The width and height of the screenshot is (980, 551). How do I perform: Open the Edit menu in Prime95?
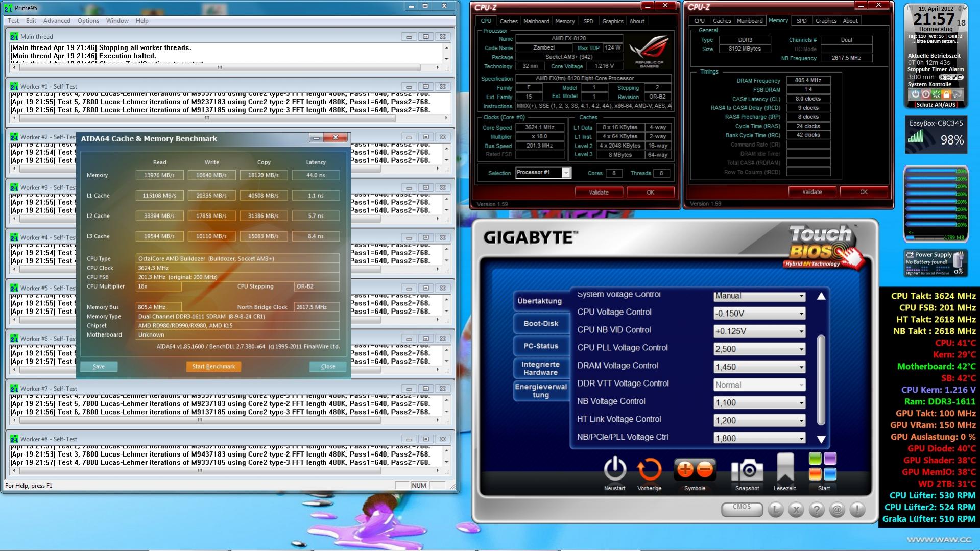[31, 21]
